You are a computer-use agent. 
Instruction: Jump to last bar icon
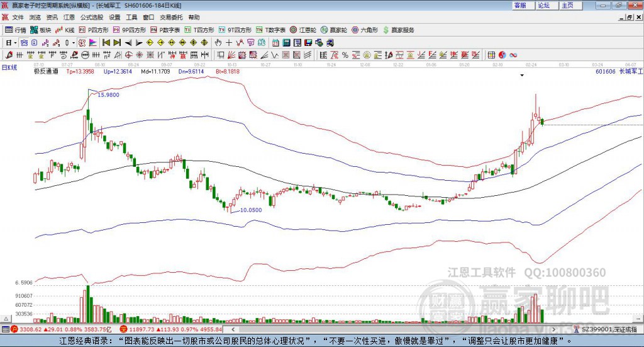click(x=117, y=43)
